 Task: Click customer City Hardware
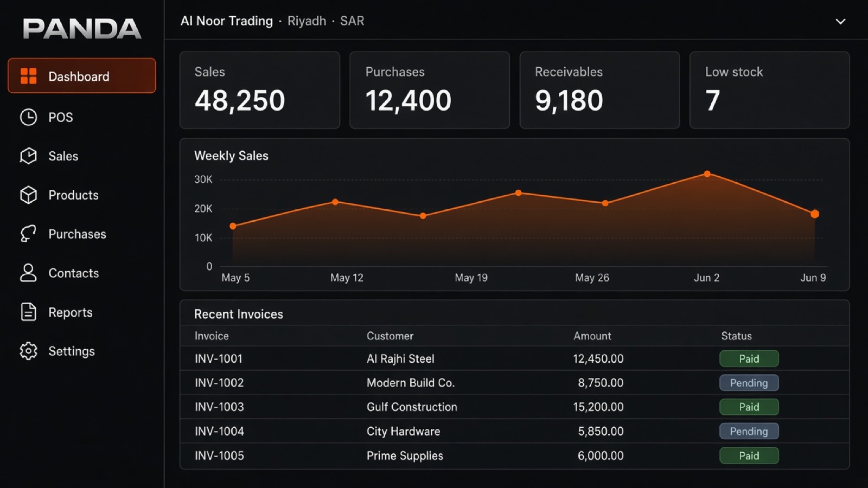[404, 432]
